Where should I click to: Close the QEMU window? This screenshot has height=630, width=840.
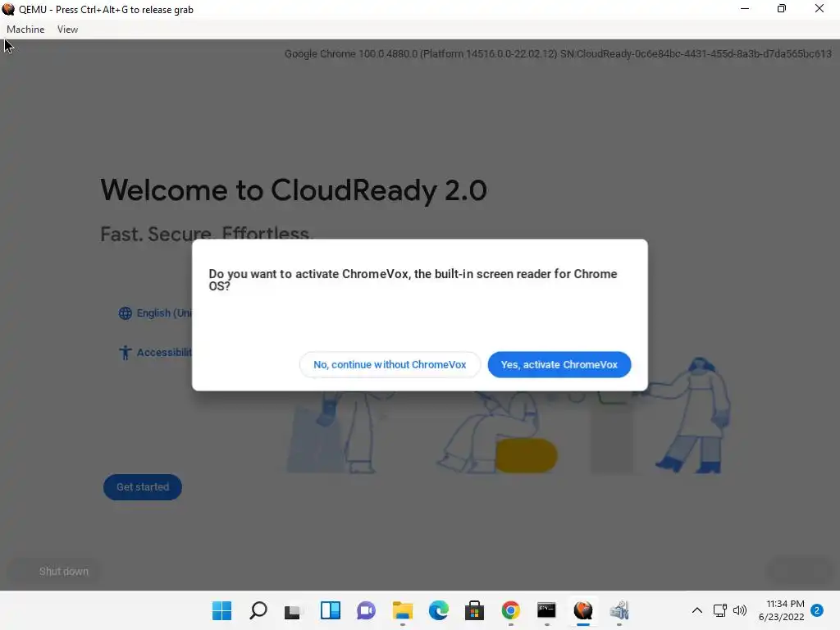coord(819,8)
